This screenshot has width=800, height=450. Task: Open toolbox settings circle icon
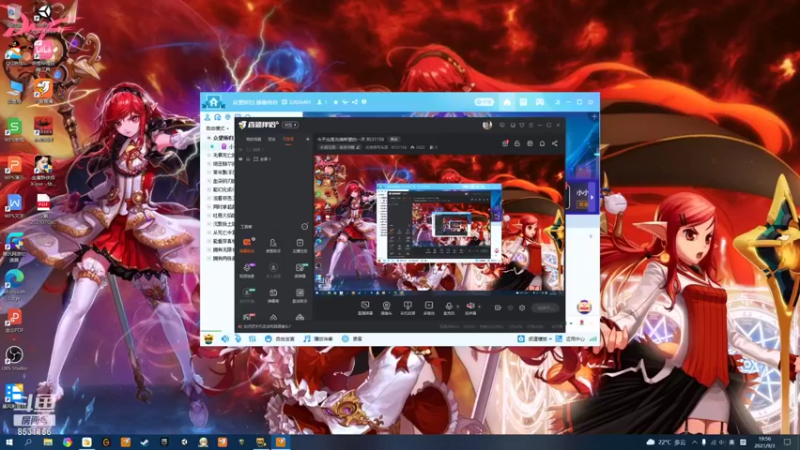click(x=305, y=226)
